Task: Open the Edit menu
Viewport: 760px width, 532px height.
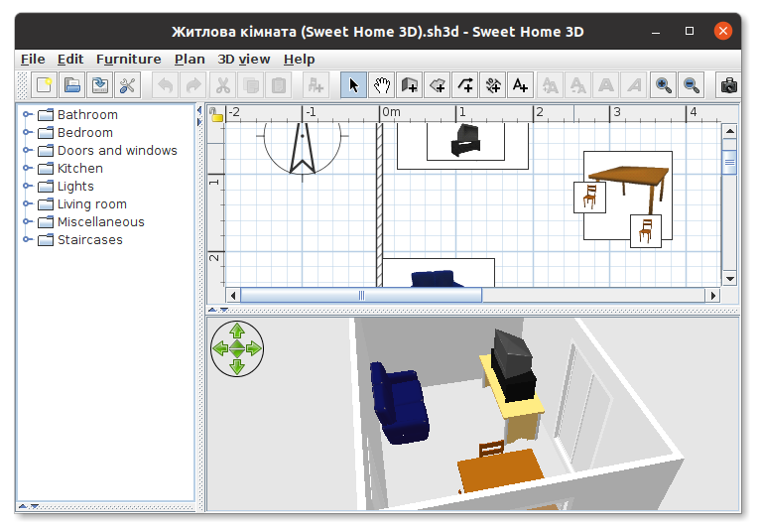Action: [x=70, y=60]
